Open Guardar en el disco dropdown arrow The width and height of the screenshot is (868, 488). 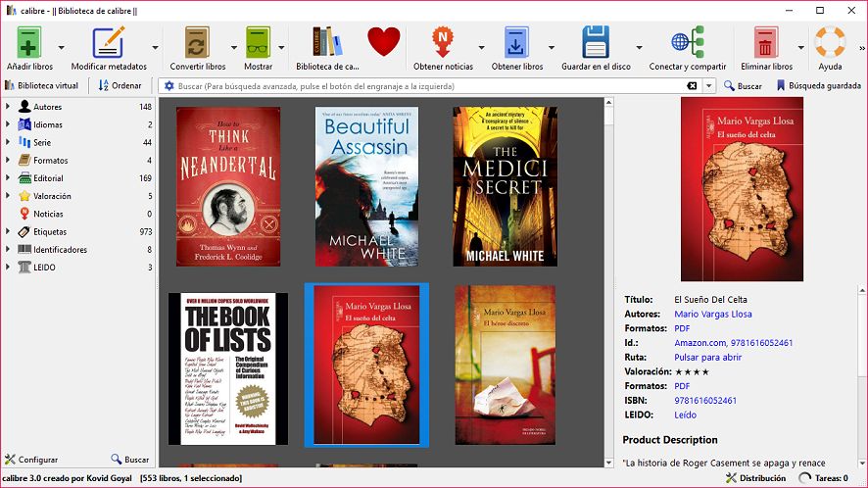coord(639,48)
